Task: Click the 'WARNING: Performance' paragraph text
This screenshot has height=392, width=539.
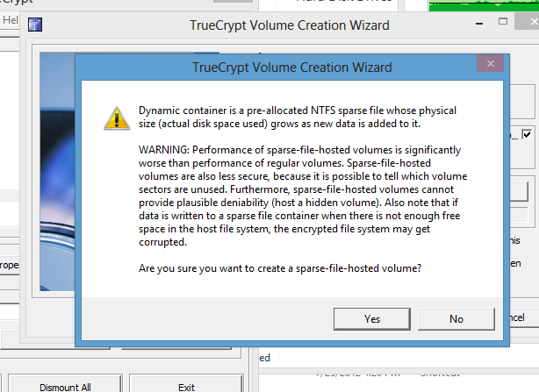Action: point(303,196)
